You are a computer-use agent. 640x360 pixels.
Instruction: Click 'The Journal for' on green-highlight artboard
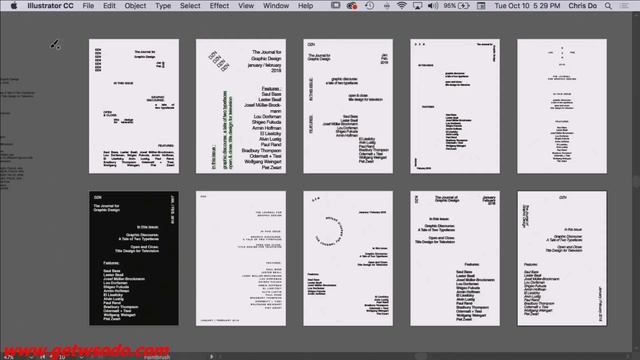point(267,52)
